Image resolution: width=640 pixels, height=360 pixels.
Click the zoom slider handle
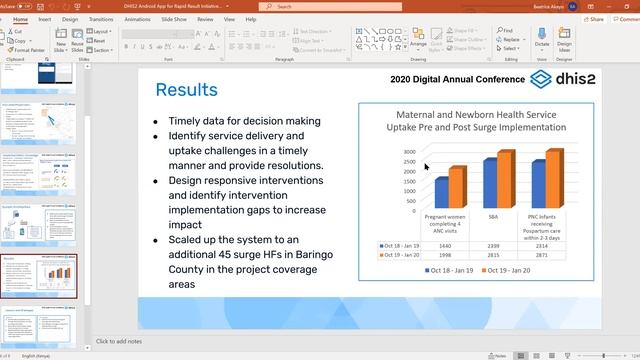click(604, 356)
